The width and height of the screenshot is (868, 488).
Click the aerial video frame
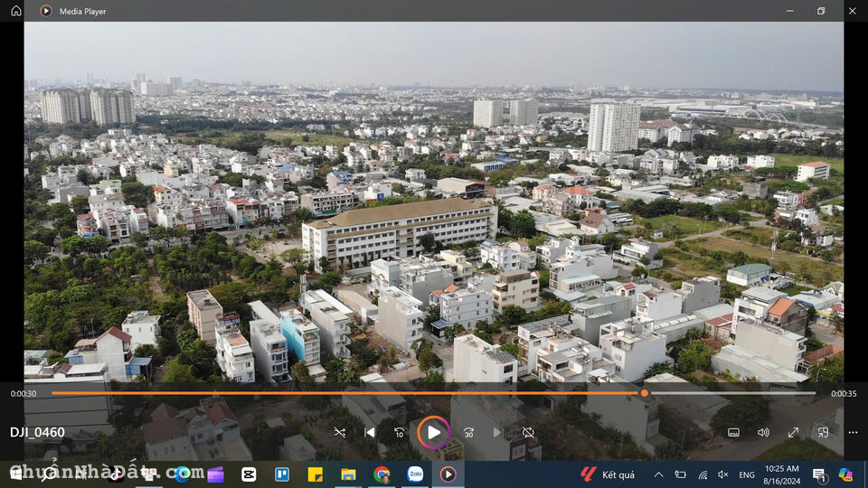[x=434, y=202]
